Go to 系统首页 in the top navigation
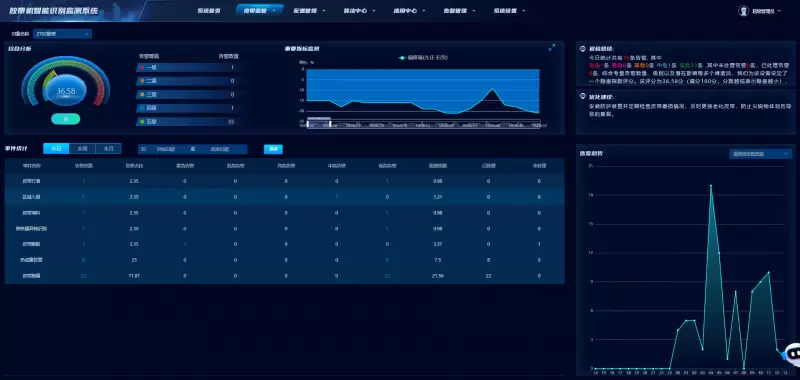The image size is (800, 380). [x=209, y=10]
